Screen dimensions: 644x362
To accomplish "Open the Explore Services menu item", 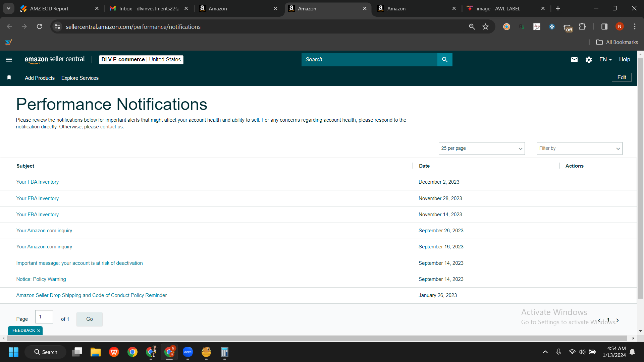I will [80, 78].
